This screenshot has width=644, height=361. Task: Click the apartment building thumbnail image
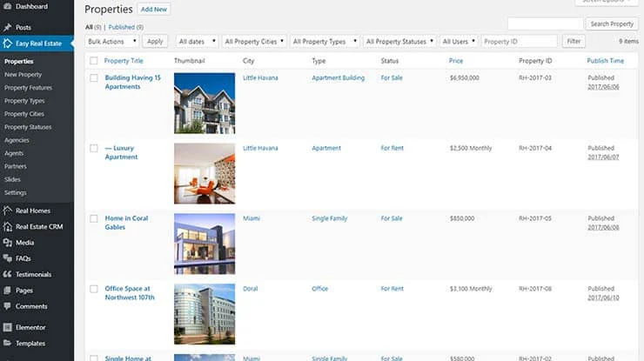coord(205,104)
